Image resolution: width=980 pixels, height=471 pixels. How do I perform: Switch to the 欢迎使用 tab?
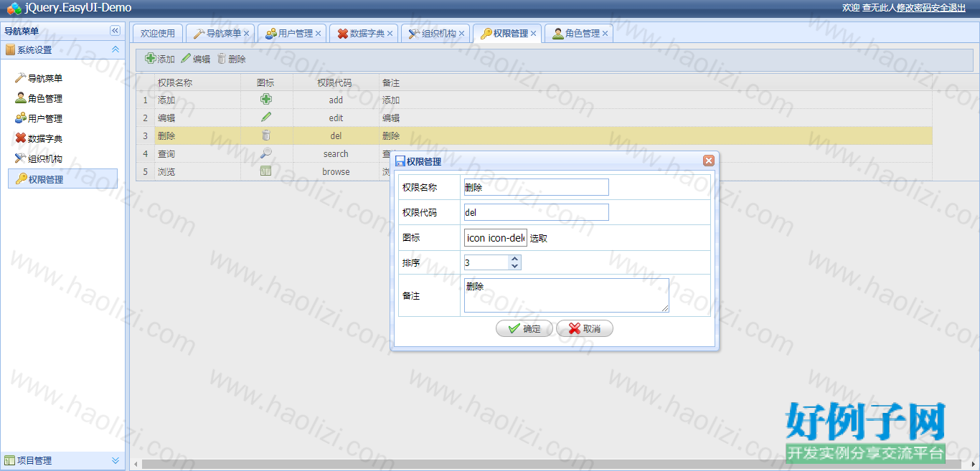click(158, 34)
